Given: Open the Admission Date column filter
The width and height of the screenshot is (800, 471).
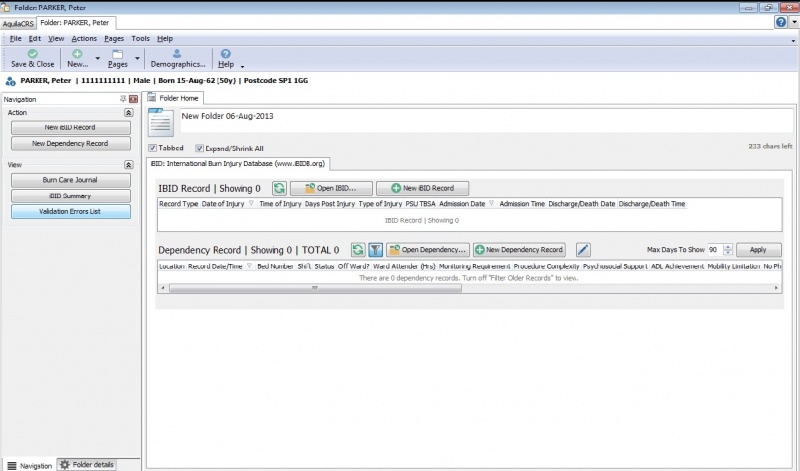Looking at the screenshot, I should (x=492, y=203).
